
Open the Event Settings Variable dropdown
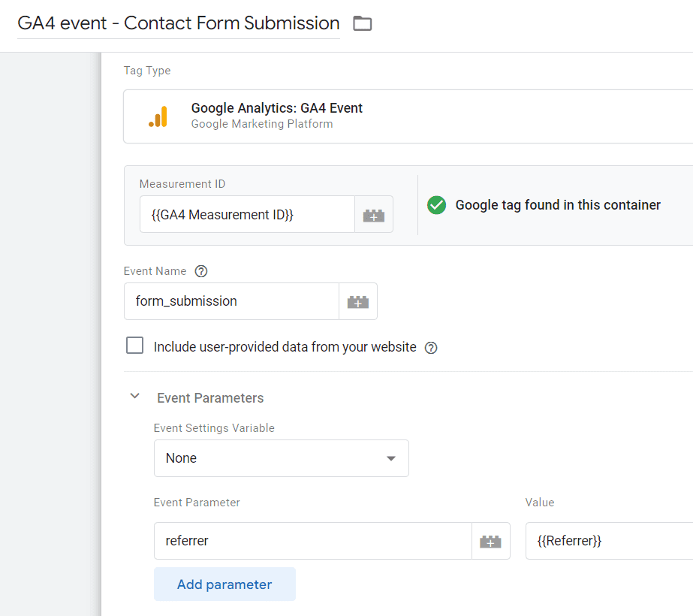pos(281,458)
